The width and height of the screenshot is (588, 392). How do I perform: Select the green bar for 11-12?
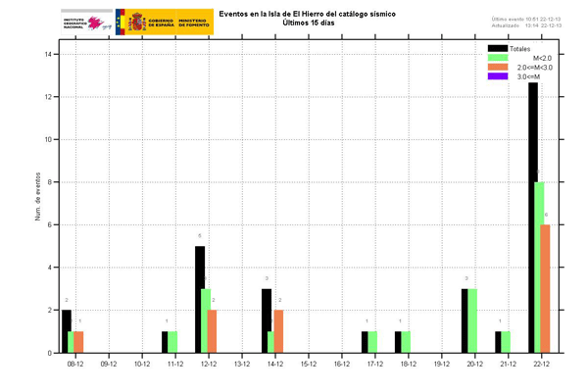coord(172,342)
